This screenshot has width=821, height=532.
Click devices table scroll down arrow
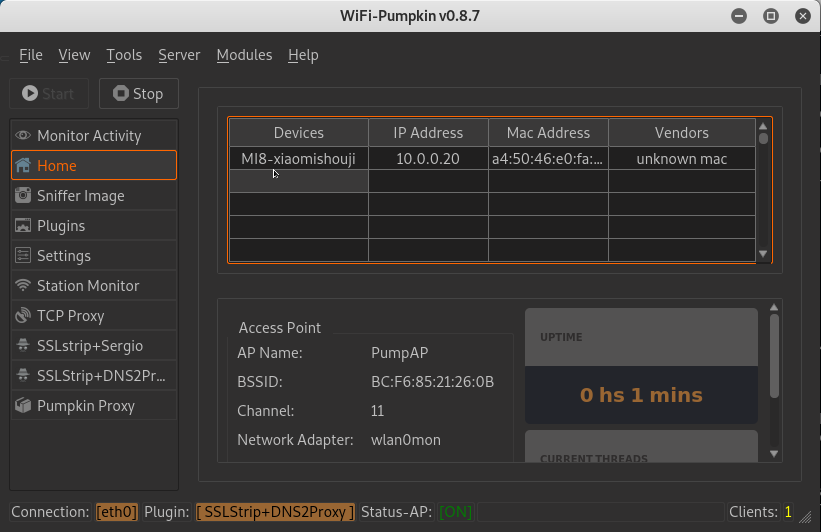[x=763, y=254]
